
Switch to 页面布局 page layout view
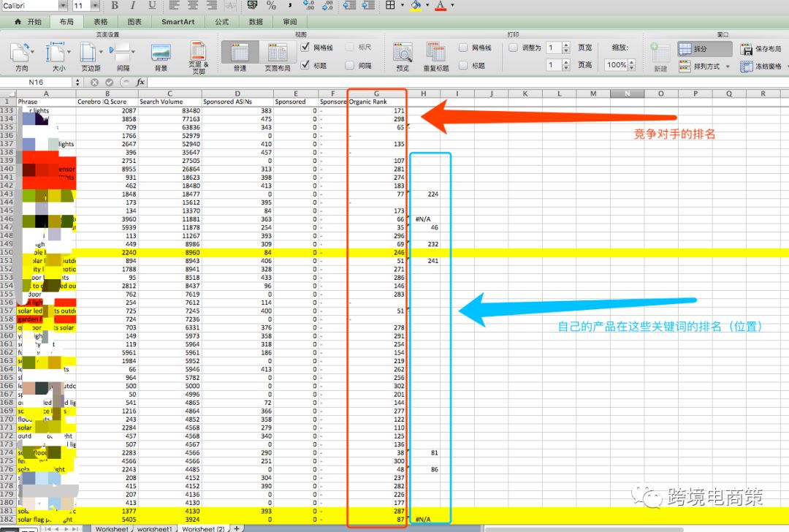tap(277, 54)
